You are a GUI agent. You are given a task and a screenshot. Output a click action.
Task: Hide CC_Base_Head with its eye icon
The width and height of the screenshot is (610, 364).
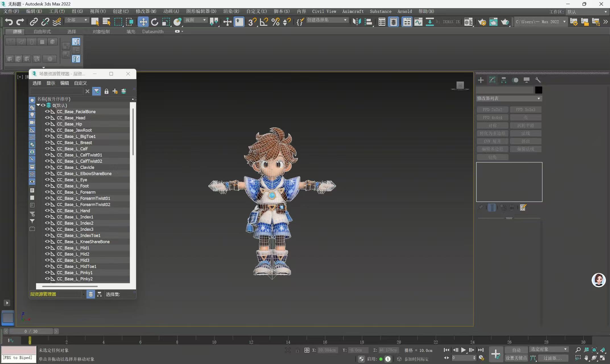[x=47, y=118]
